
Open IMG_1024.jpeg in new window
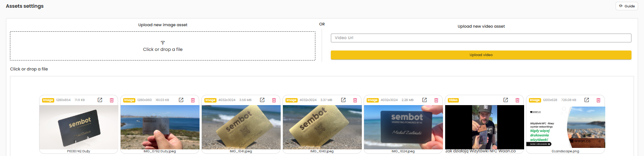[425, 100]
